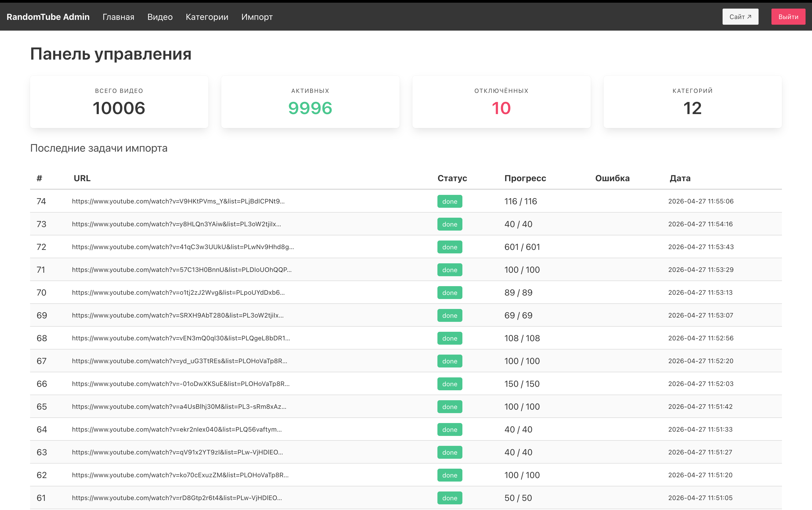Click the date 2026-04-27 11:52:56
This screenshot has width=812, height=510.
[x=701, y=338]
